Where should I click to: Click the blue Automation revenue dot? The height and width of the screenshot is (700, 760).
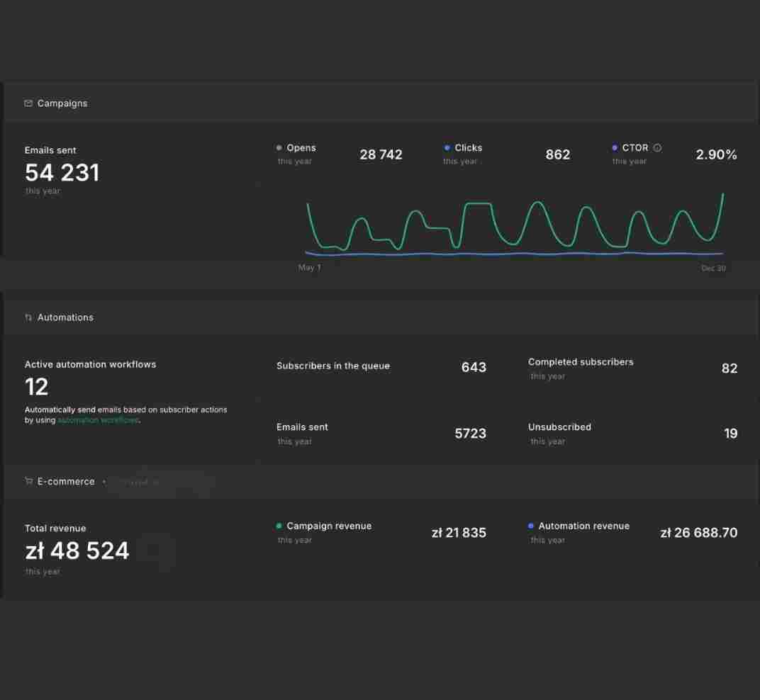(x=531, y=526)
